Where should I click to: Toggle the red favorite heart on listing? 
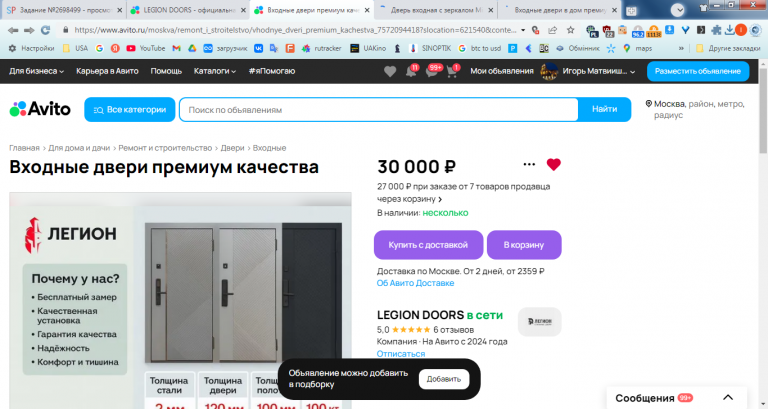[553, 165]
